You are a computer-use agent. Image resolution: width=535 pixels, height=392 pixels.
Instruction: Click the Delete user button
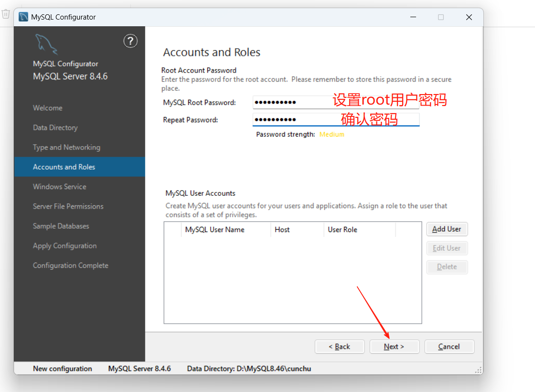point(447,267)
